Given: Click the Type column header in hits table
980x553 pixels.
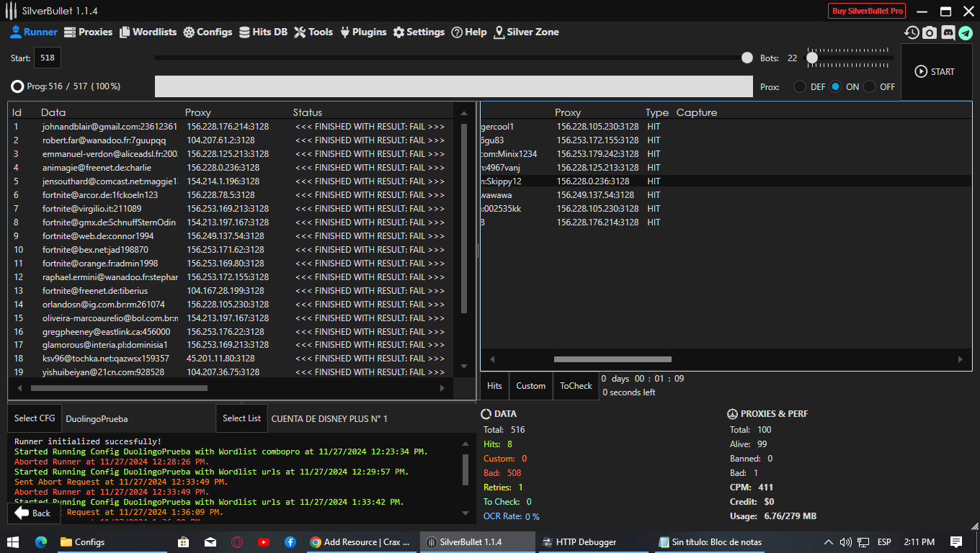Looking at the screenshot, I should click(x=656, y=112).
